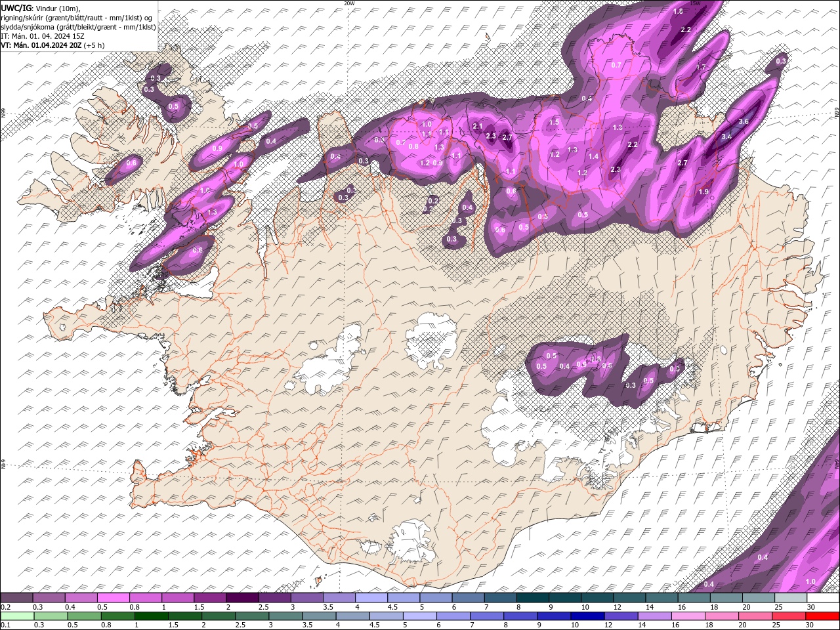Click the 1.4 value label on the map
The width and height of the screenshot is (840, 630).
(593, 156)
